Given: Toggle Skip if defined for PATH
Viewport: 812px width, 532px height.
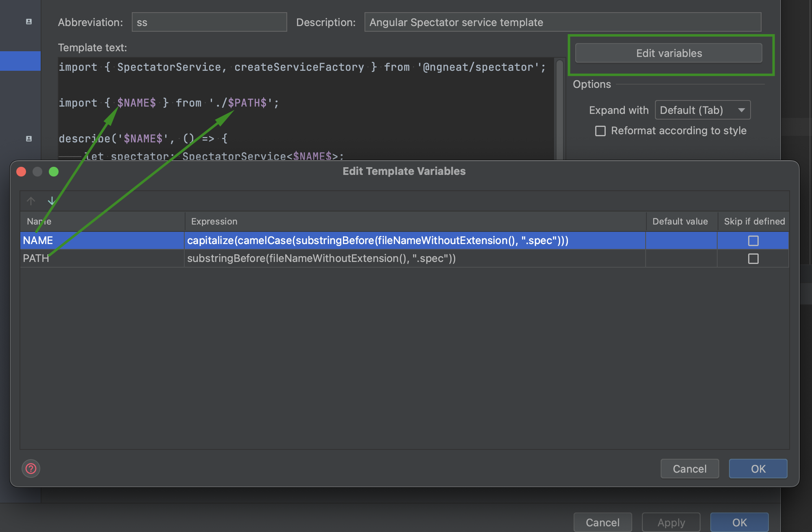Looking at the screenshot, I should 753,259.
